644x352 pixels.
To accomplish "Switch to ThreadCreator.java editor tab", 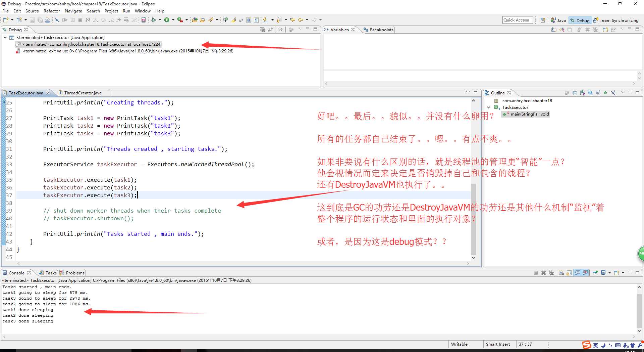I will point(83,93).
